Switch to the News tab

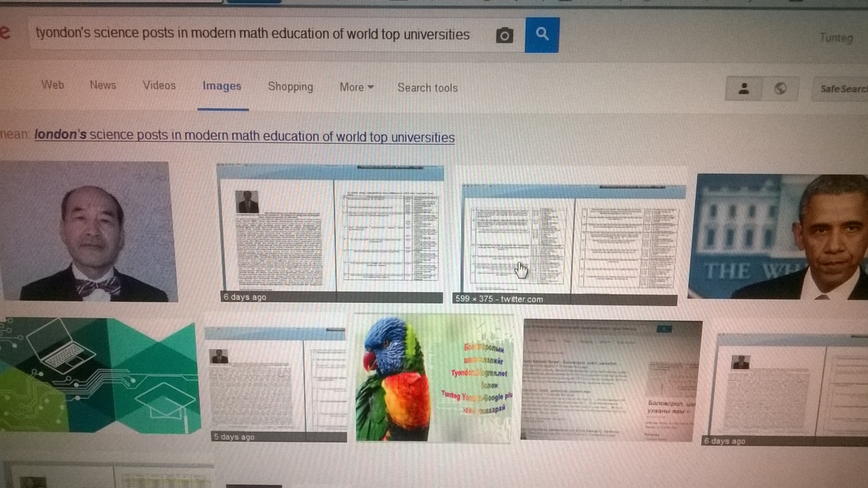[102, 85]
